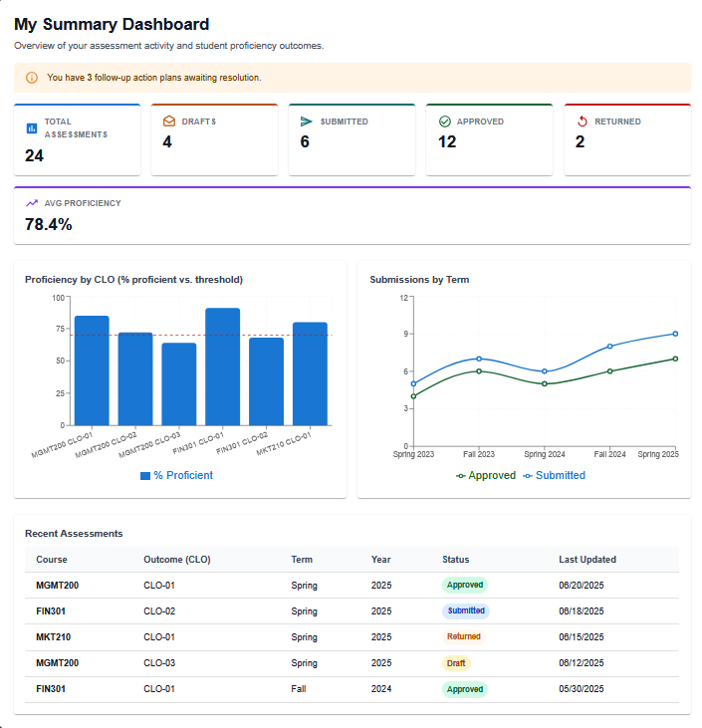The width and height of the screenshot is (702, 728).
Task: Click the Approved data point for Spring 2025
Action: click(x=675, y=359)
